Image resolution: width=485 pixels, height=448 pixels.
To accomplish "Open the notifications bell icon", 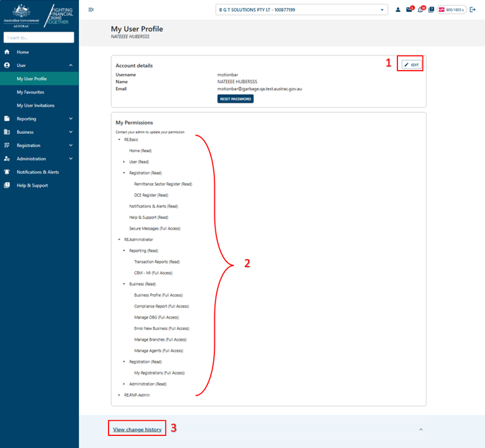I will [421, 9].
